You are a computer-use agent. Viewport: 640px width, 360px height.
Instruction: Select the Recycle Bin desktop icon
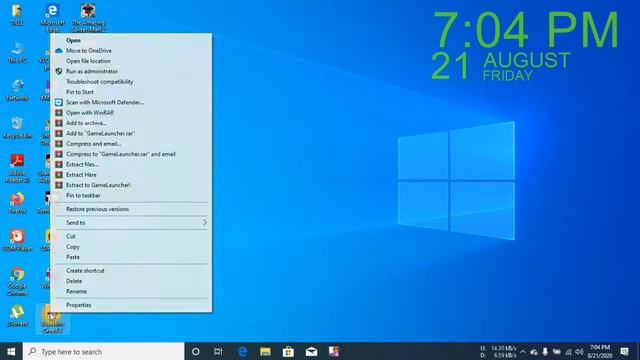point(17,127)
